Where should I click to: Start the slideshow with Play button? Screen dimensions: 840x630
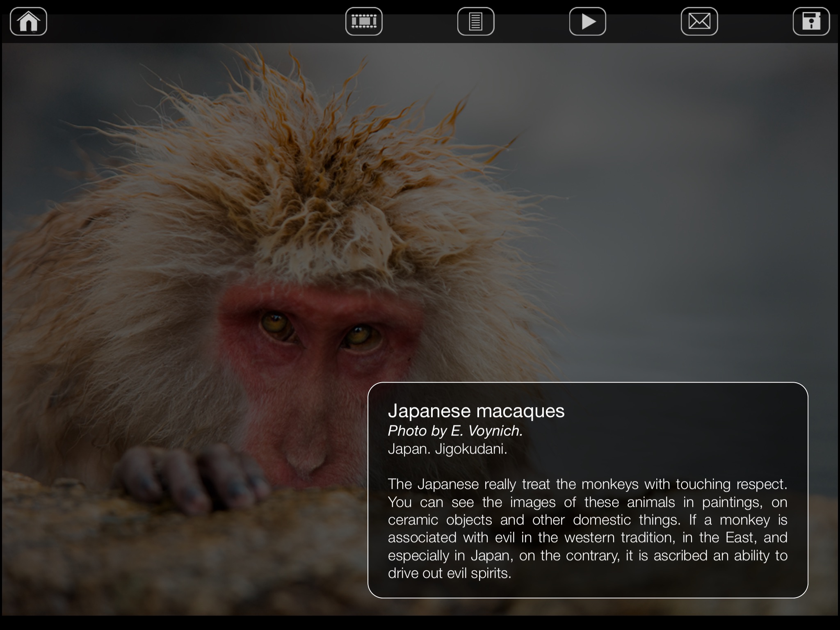pos(587,21)
